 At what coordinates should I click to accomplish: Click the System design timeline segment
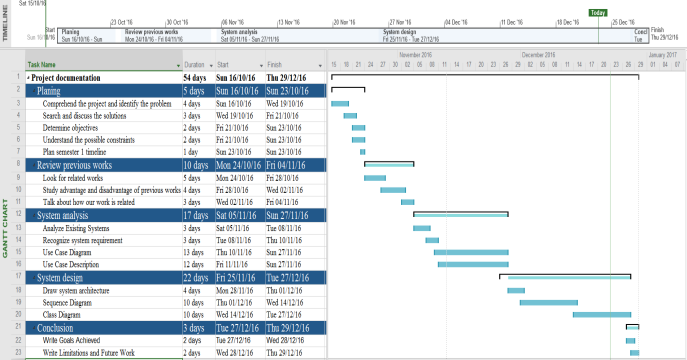(507, 35)
